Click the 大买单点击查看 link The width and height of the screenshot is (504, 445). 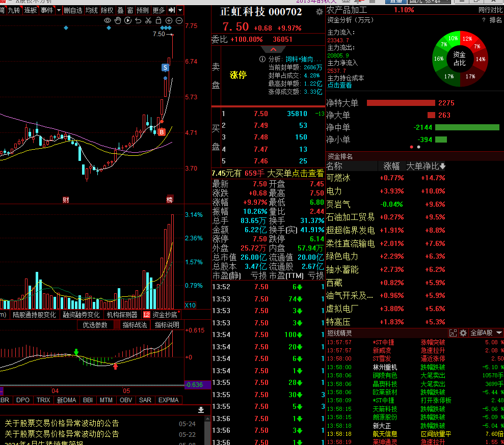(x=295, y=174)
